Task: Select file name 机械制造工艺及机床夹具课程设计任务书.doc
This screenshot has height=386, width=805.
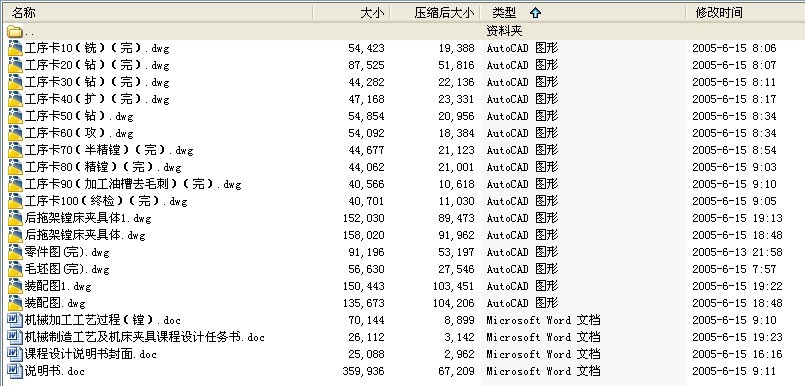Action: pos(145,336)
